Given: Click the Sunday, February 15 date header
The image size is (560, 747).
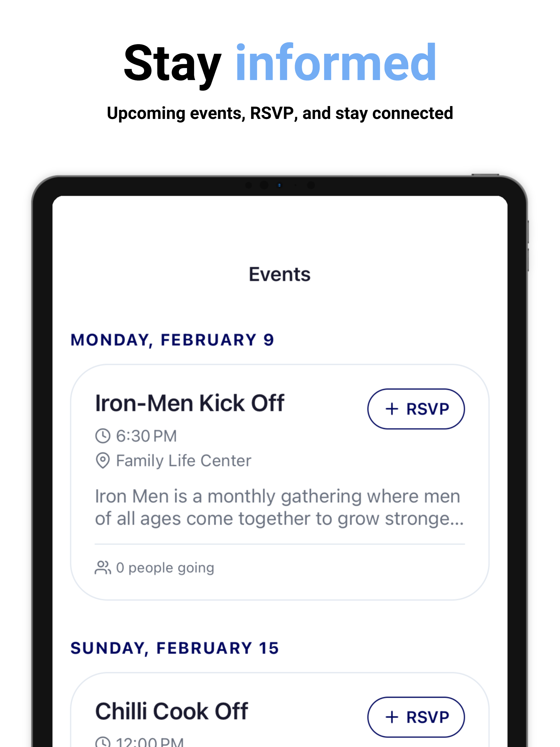Looking at the screenshot, I should [175, 648].
